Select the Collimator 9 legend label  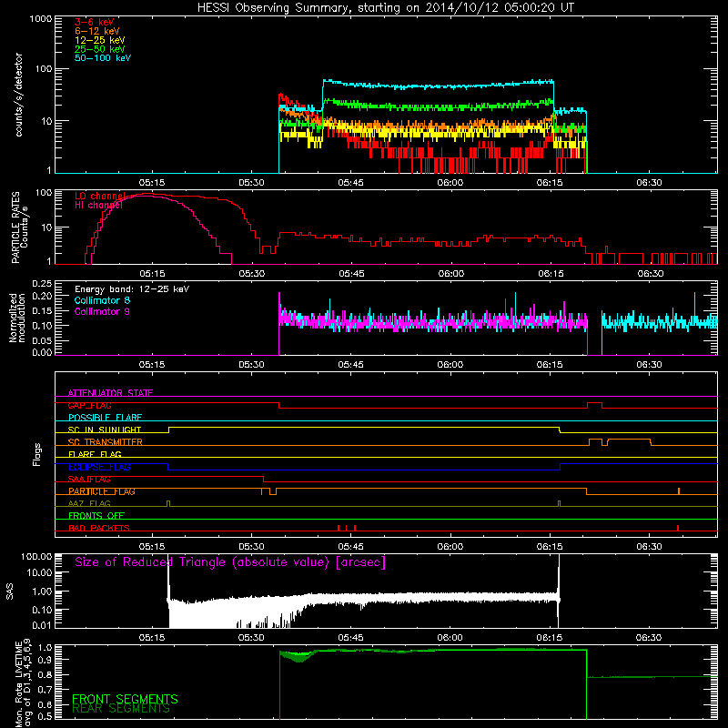[x=102, y=311]
